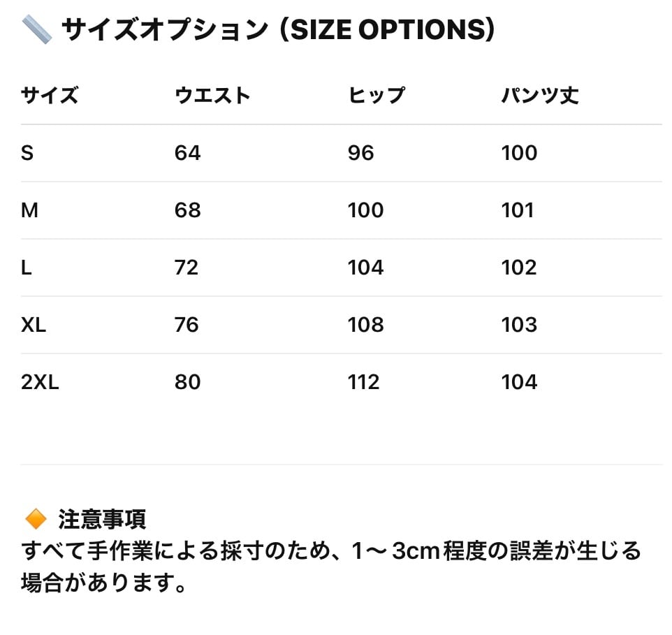Click the S size row label
672x635 pixels.
(27, 153)
